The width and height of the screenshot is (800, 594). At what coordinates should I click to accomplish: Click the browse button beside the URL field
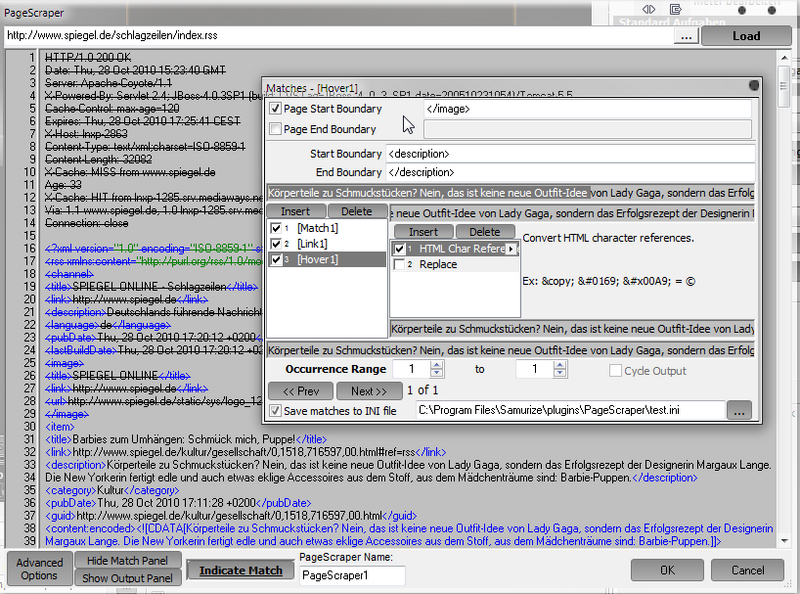(686, 36)
